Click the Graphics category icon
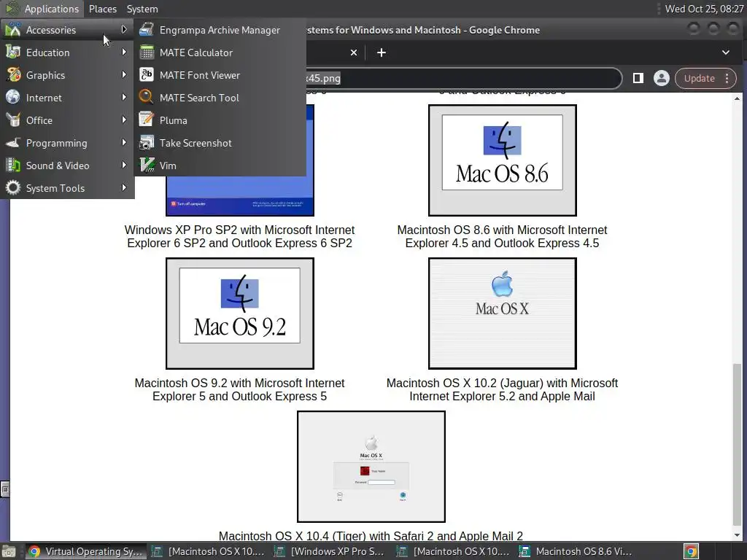 click(x=13, y=75)
